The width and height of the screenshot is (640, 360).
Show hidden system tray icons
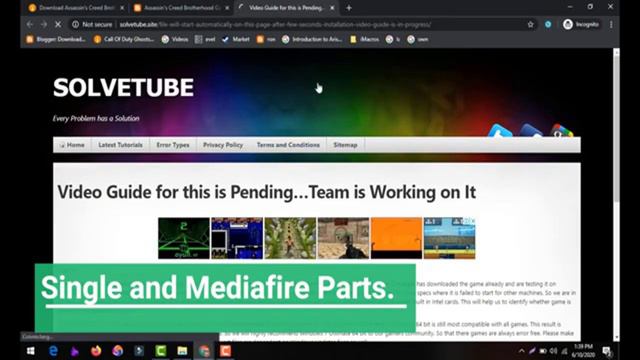[x=521, y=351]
